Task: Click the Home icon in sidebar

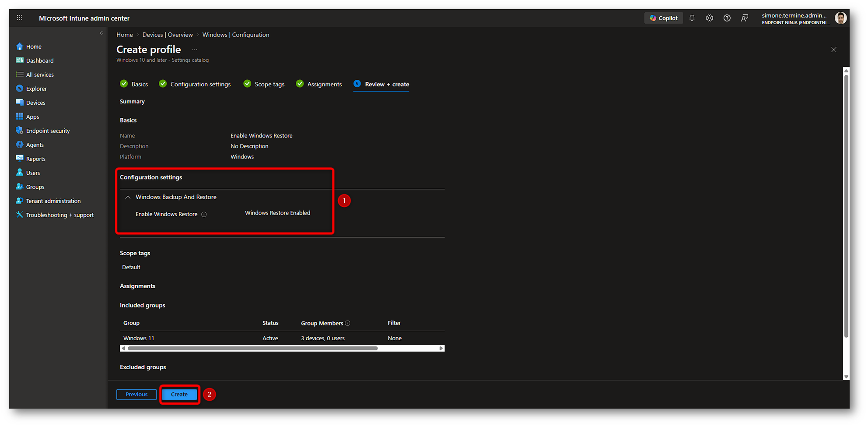Action: point(20,46)
